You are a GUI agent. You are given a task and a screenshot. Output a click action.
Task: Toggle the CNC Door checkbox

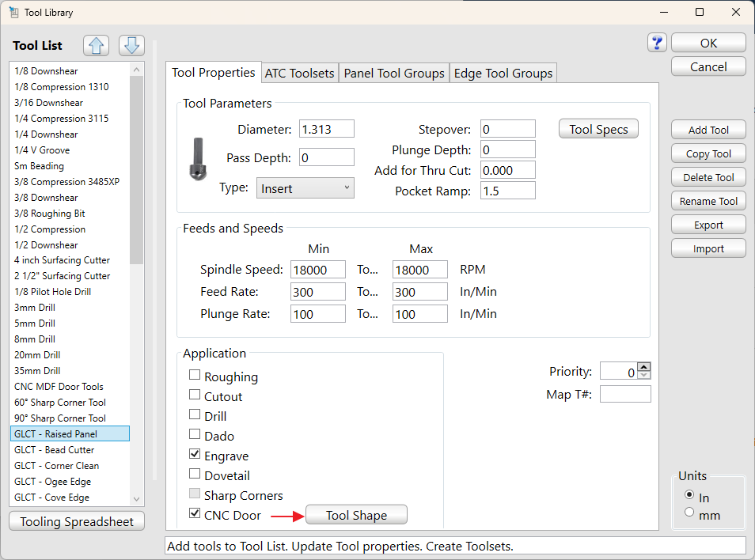[x=195, y=515]
